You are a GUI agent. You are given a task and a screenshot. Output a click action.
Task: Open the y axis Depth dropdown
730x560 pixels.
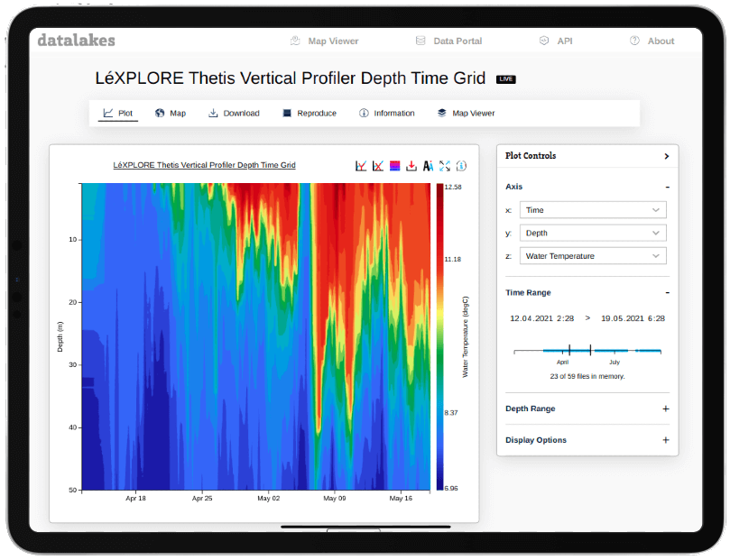click(593, 233)
